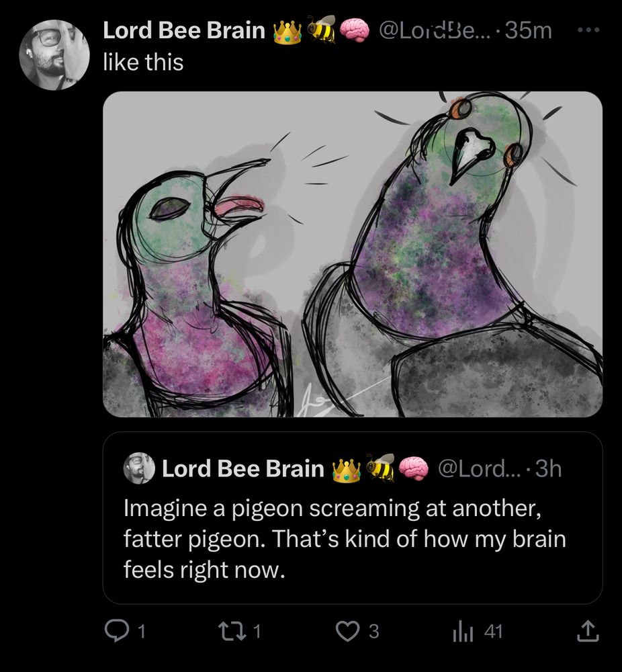The height and width of the screenshot is (672, 622).
Task: Click the 3h timestamp in quoted tweet
Action: point(548,468)
